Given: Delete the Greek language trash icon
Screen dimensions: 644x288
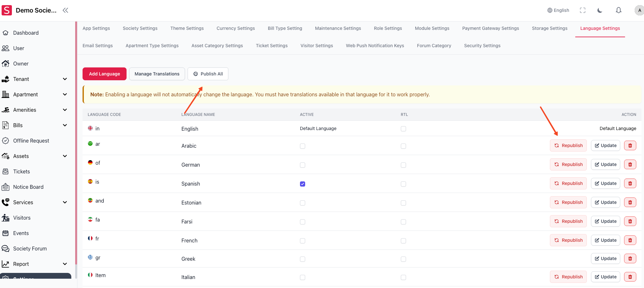Looking at the screenshot, I should (630, 258).
